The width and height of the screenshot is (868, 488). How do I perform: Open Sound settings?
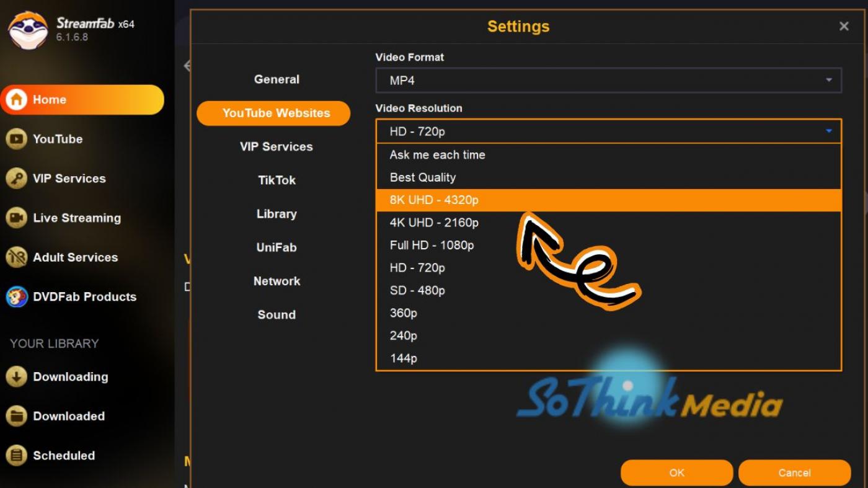(x=277, y=314)
